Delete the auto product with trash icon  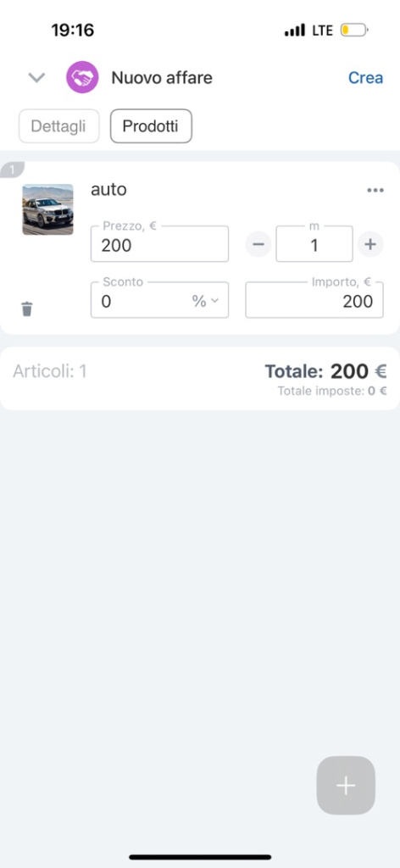[27, 309]
